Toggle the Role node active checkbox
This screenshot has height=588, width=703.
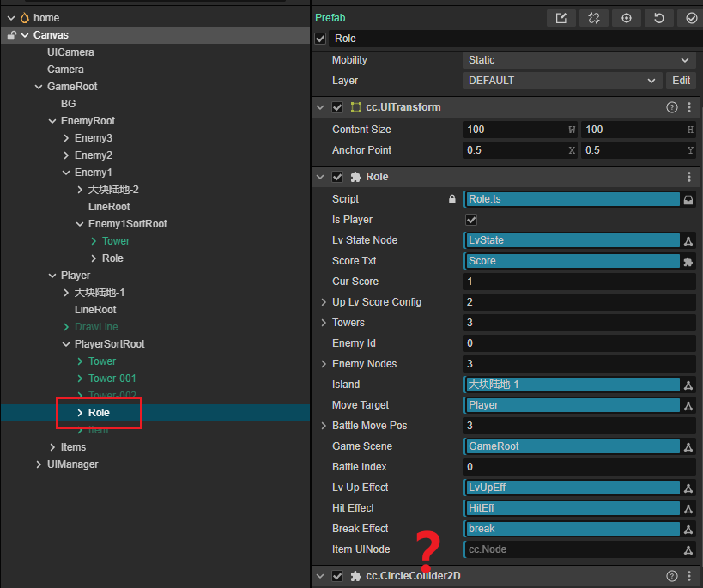coord(320,39)
